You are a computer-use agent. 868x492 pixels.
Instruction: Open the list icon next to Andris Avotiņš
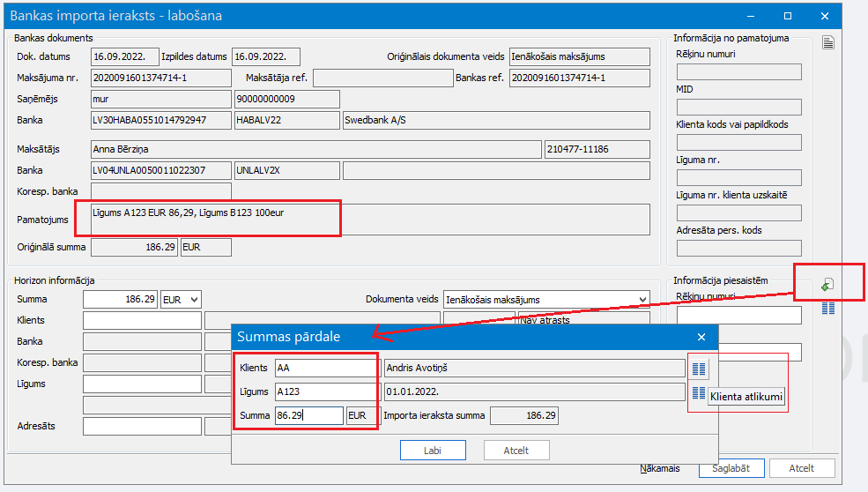699,369
